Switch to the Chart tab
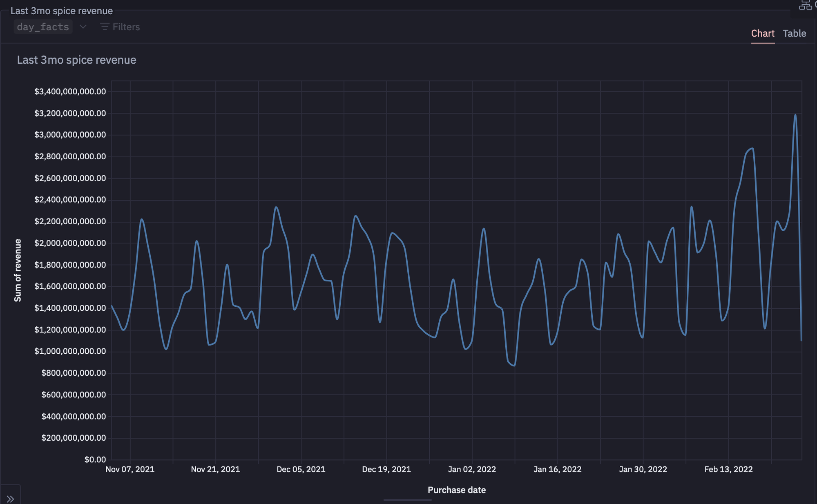 (x=762, y=33)
